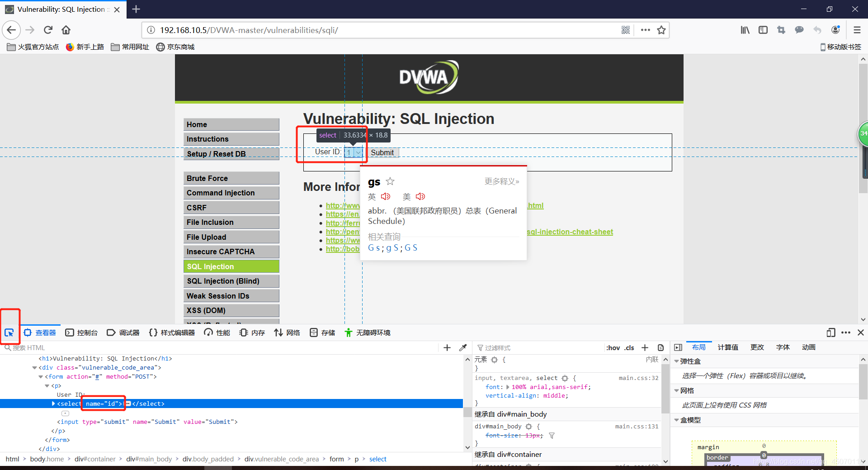The image size is (868, 470).
Task: Play the American pronunciation speaker icon
Action: tap(420, 196)
